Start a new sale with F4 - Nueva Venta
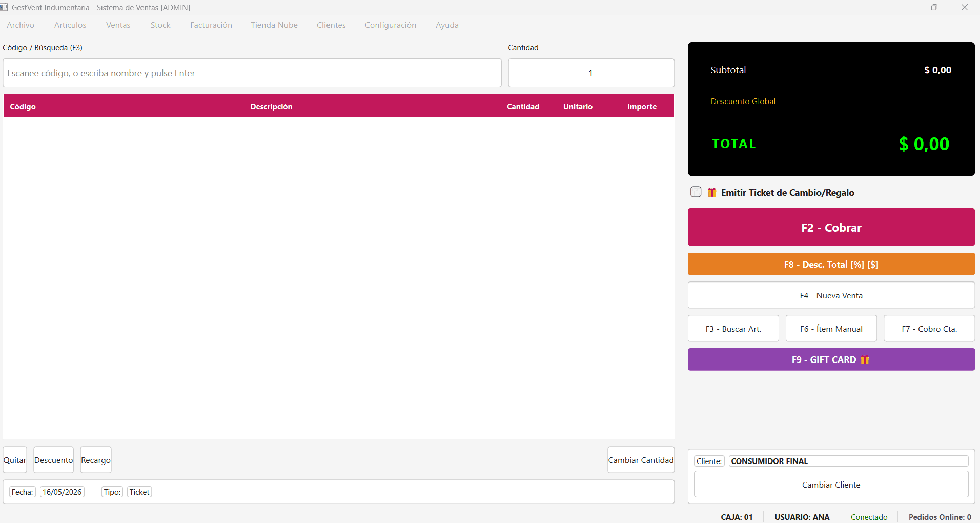The image size is (980, 523). point(831,295)
